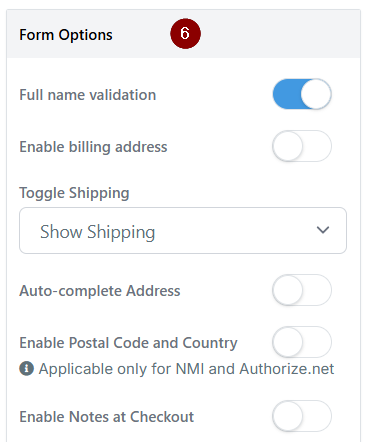This screenshot has width=370, height=442.
Task: Enable the billing address toggle
Action: point(302,146)
